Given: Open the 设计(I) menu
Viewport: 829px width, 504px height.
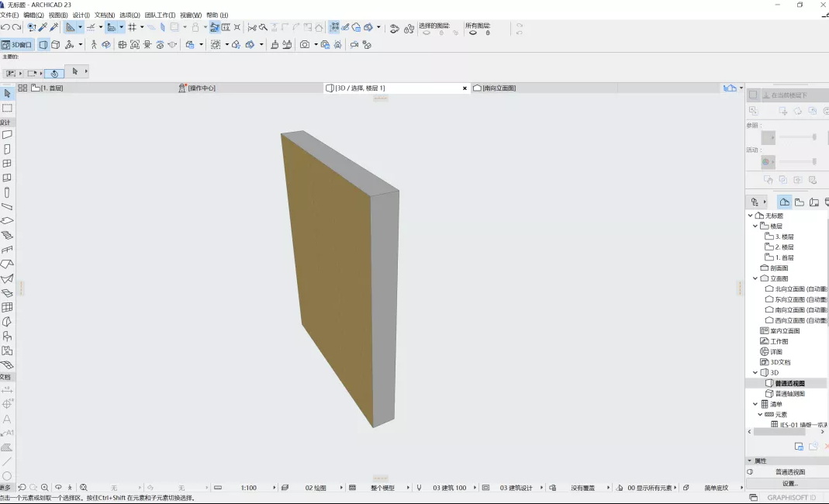Looking at the screenshot, I should tap(81, 15).
